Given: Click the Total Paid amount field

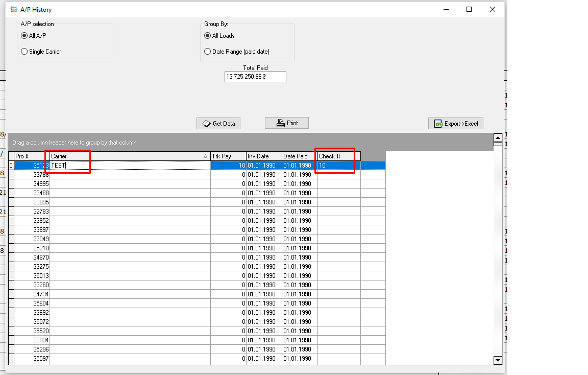Looking at the screenshot, I should coord(255,77).
